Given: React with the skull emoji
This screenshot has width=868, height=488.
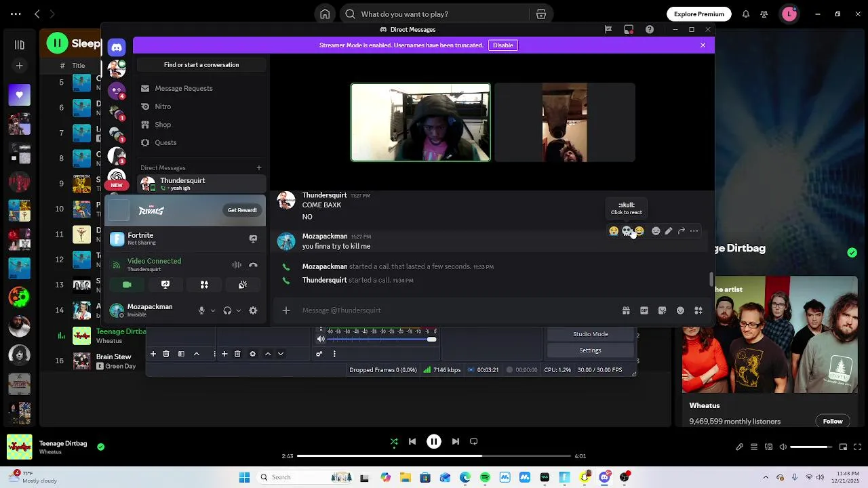Looking at the screenshot, I should click(627, 231).
